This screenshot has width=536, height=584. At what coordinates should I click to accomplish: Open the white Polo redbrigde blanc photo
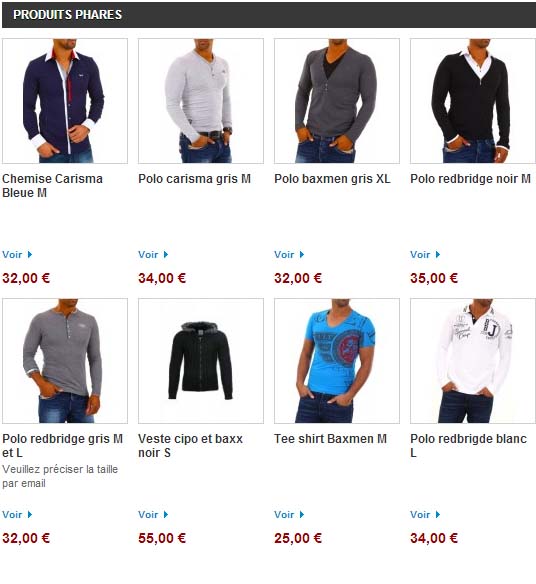click(x=473, y=361)
